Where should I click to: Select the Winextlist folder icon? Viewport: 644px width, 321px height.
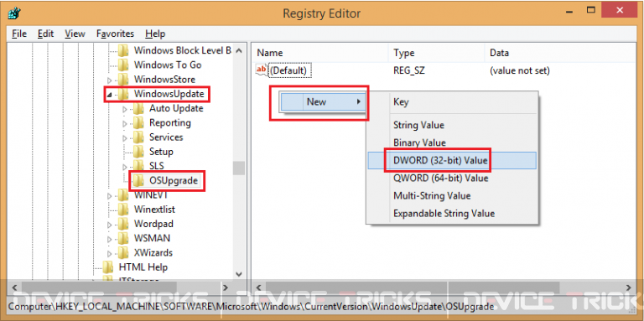pyautogui.click(x=123, y=210)
